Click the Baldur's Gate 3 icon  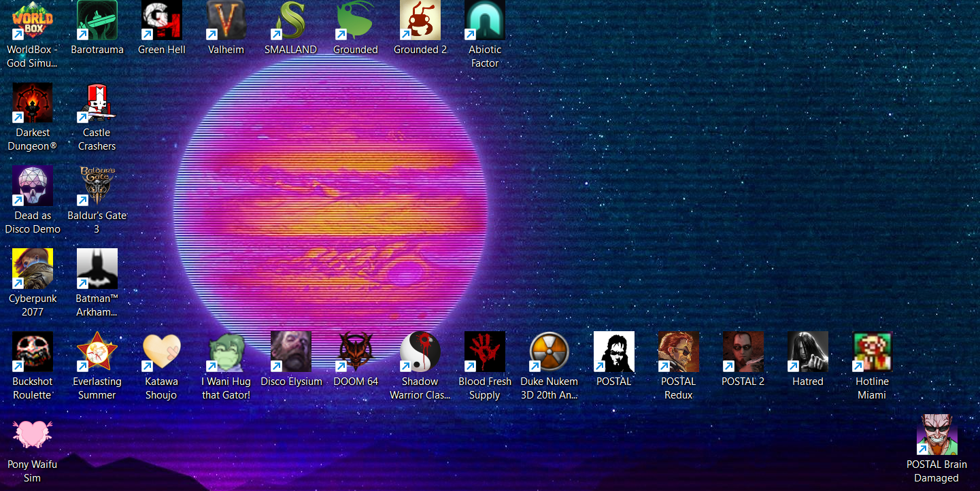tap(97, 186)
